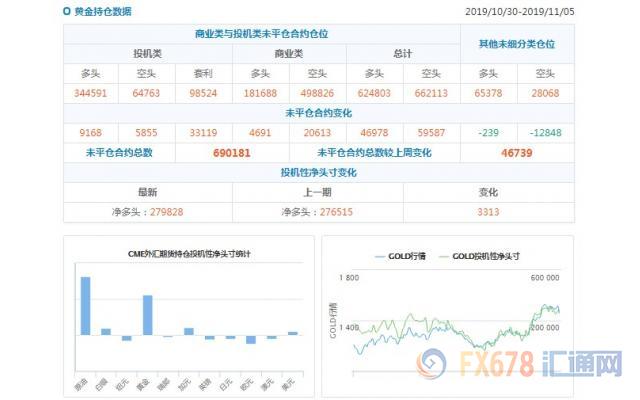Click the 1 800 left axis label
This screenshot has width=640, height=400.
click(349, 278)
